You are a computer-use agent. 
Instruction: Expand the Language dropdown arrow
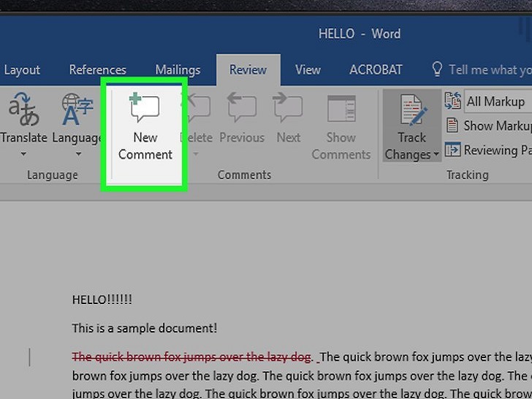click(78, 153)
